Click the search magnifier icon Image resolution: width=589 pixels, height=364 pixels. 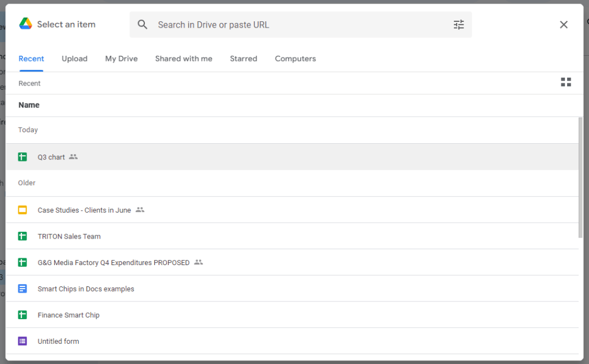(143, 25)
